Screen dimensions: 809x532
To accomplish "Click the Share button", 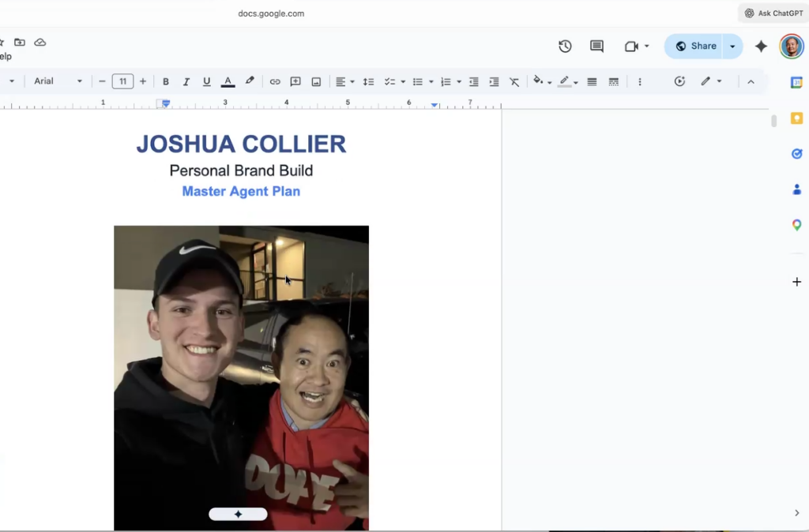I will coord(694,47).
